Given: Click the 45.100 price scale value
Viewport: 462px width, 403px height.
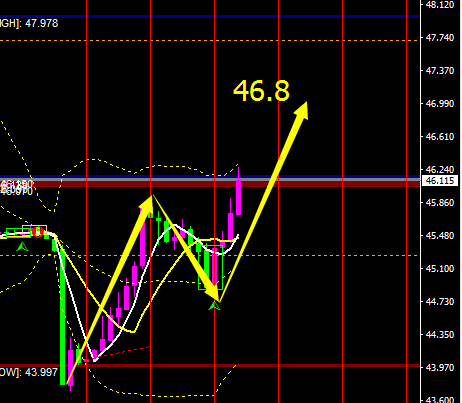Looking at the screenshot, I should coord(440,269).
